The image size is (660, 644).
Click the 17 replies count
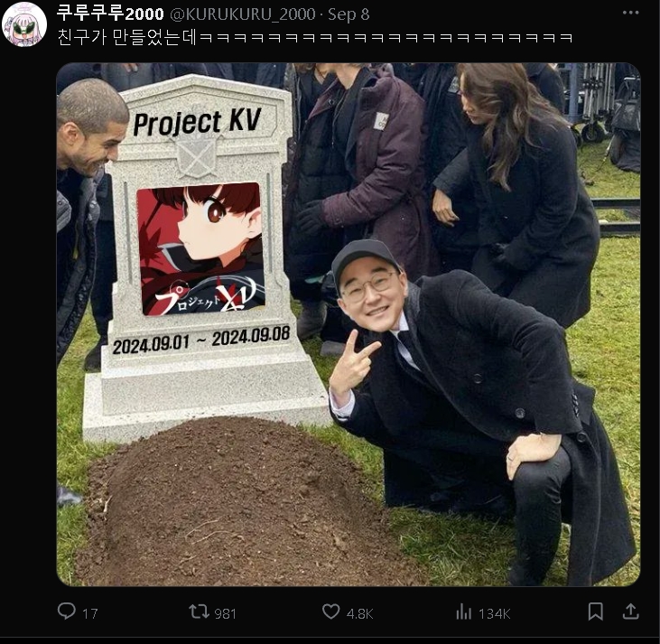[x=90, y=613]
